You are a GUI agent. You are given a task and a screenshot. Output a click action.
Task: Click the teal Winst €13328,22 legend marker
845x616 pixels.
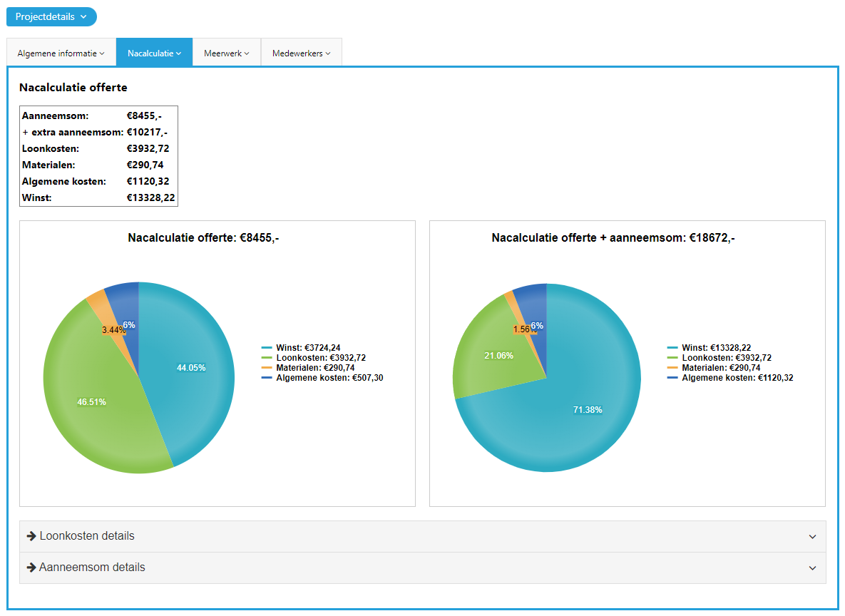[x=672, y=348]
